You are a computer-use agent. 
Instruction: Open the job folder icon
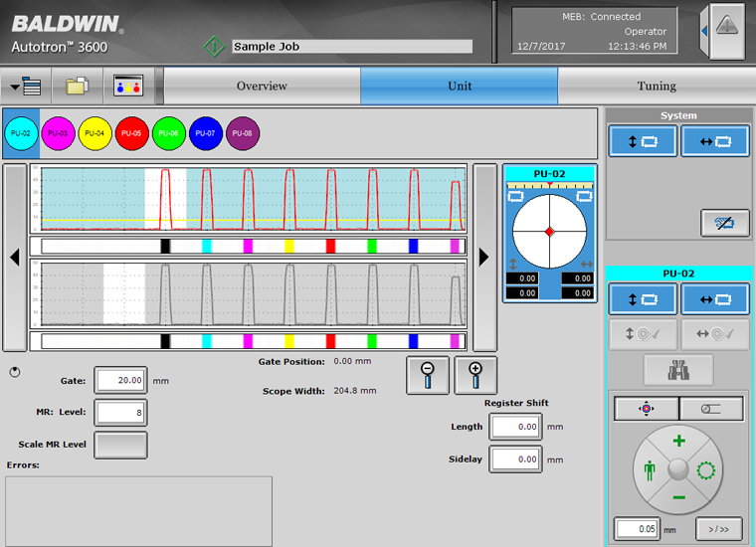pos(78,87)
